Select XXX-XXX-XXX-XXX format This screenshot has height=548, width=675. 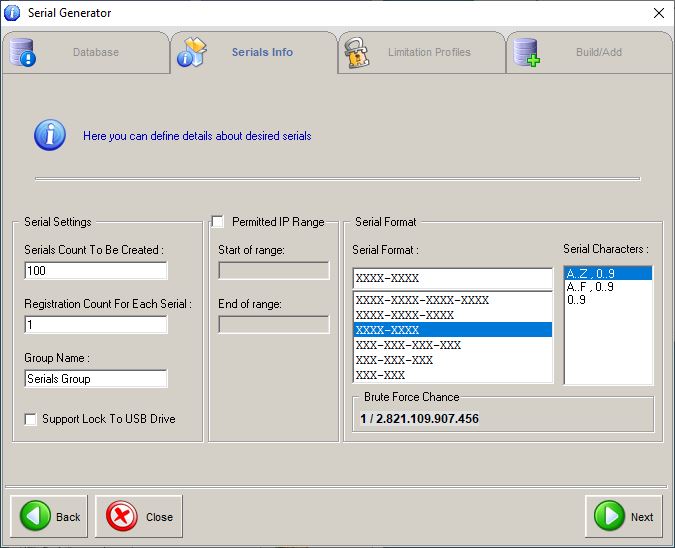pyautogui.click(x=452, y=345)
